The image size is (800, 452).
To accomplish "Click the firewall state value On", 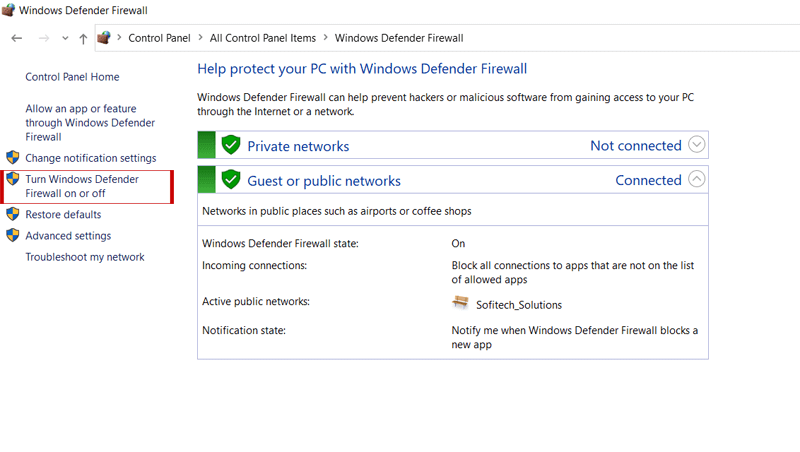I will click(458, 244).
